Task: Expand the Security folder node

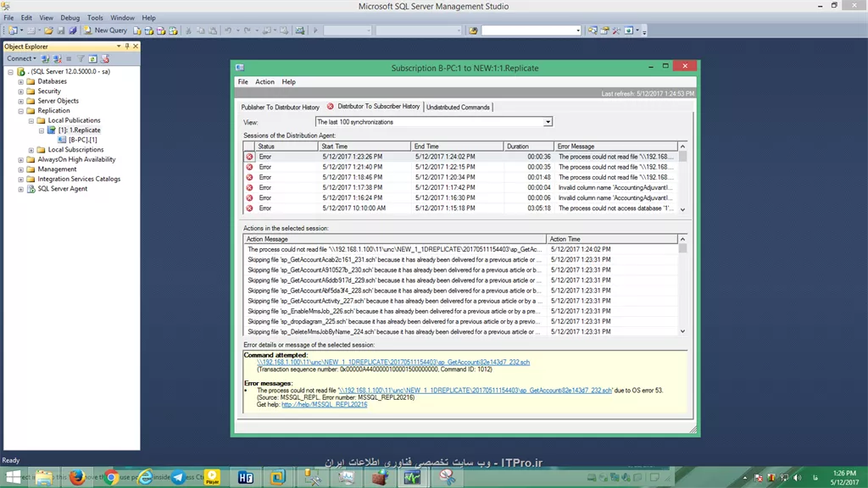Action: pos(21,91)
